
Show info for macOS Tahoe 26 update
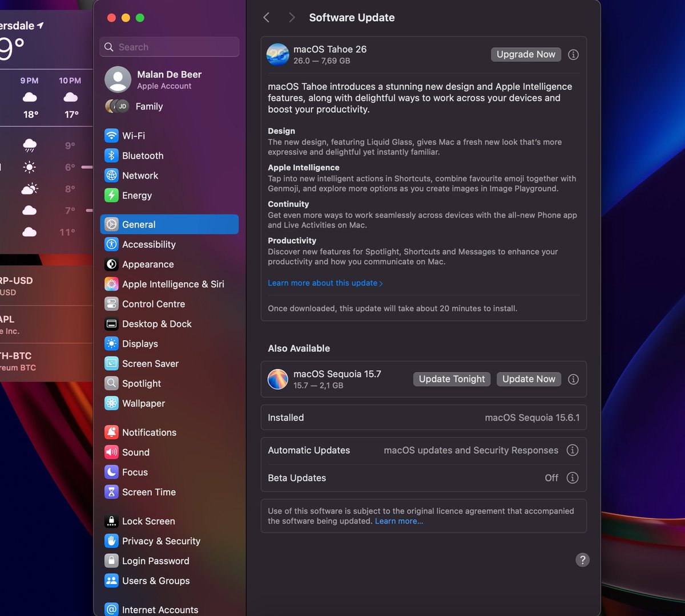[574, 55]
